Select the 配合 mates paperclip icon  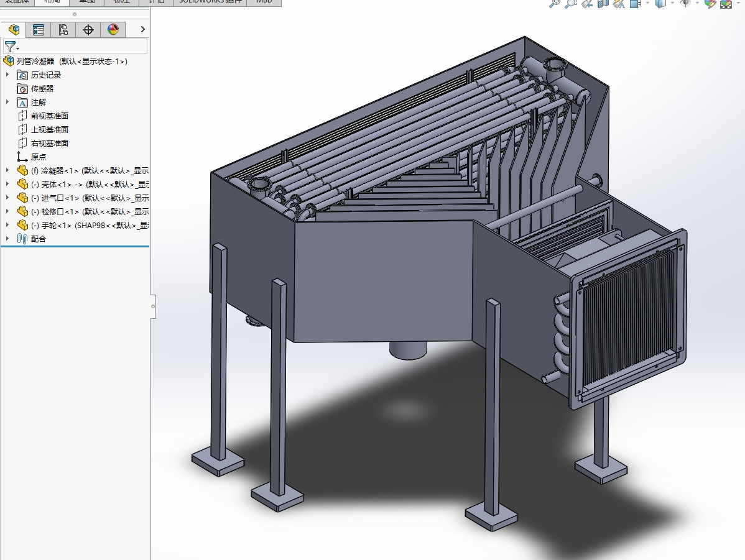(x=22, y=239)
